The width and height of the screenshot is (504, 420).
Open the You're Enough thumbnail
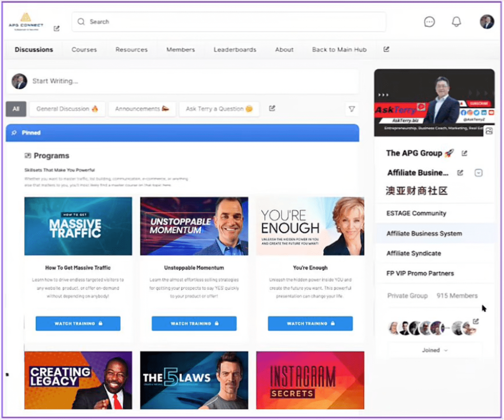[310, 226]
